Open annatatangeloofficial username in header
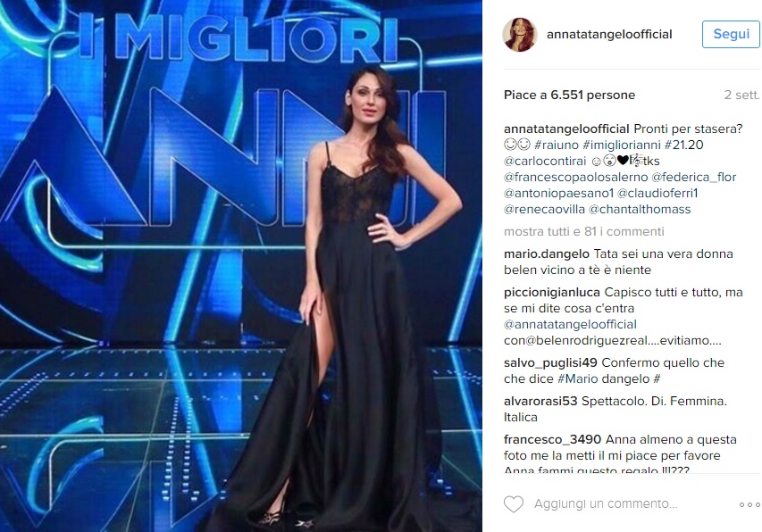Screen dimensions: 762x532 coord(609,35)
